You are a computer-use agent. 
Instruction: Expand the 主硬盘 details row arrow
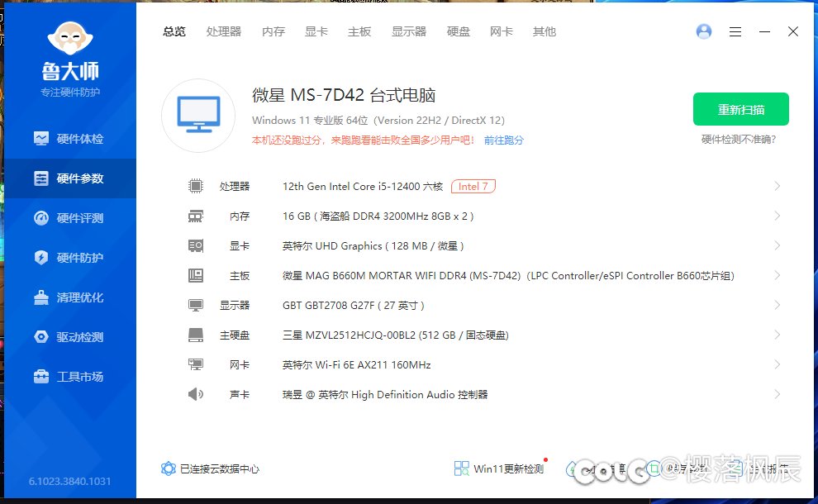pos(777,335)
